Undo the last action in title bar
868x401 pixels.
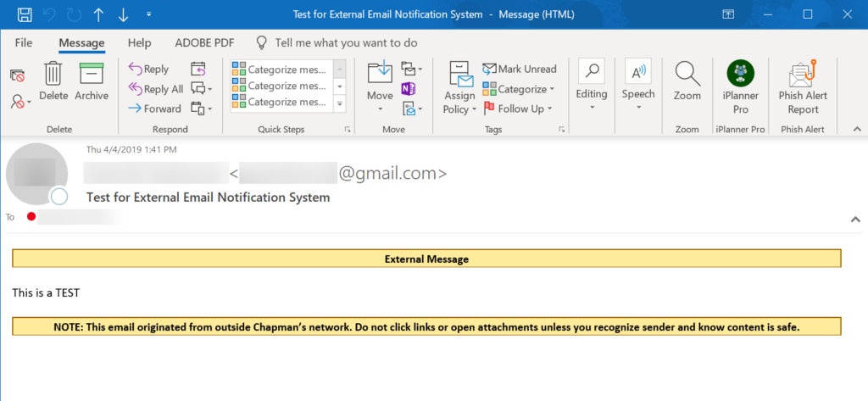tap(49, 15)
